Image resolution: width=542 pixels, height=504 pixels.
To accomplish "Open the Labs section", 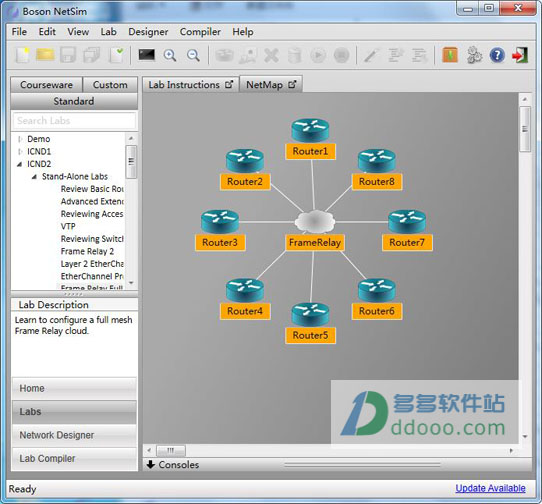I will click(74, 412).
